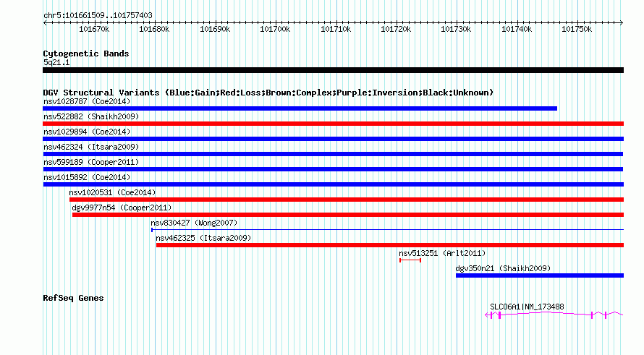Open gene label SLCO6A1|NM_173488
644x355 pixels.
click(527, 307)
